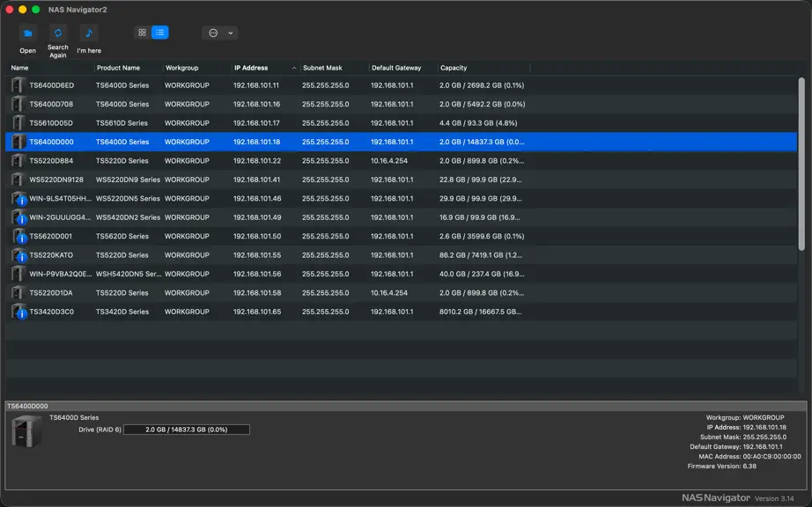Viewport: 812px width, 507px height.
Task: Select the TS5220D1DA device icon
Action: click(x=18, y=293)
